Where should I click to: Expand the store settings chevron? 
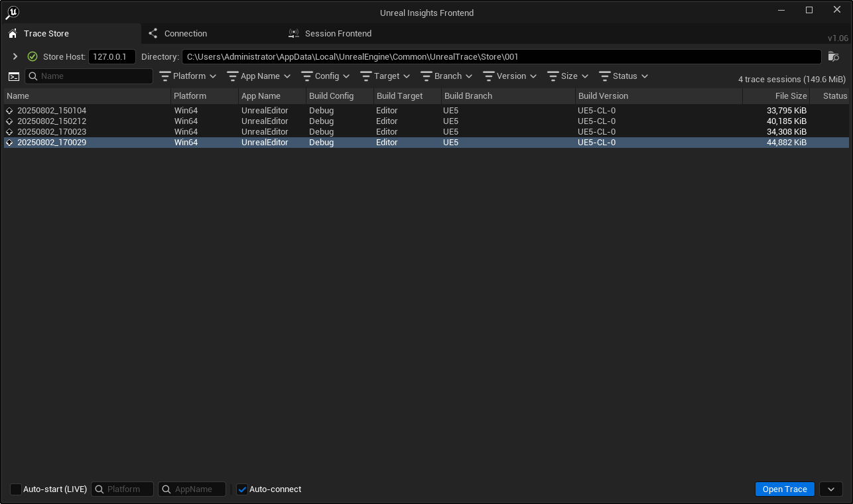[x=15, y=56]
